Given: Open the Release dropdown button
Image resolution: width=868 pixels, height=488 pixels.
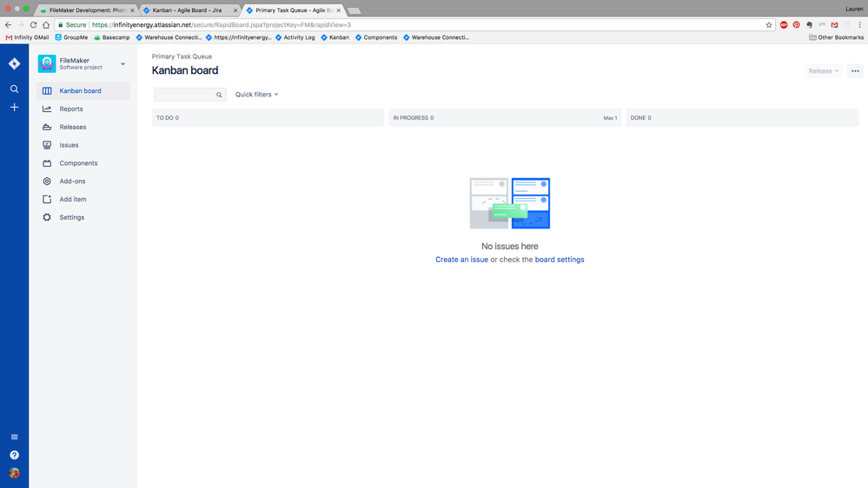Looking at the screenshot, I should 824,71.
